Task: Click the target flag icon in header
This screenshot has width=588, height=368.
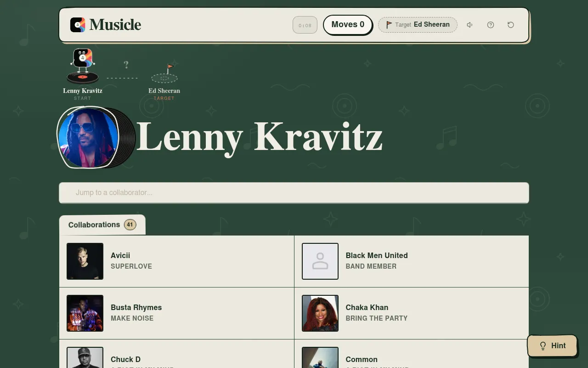Action: [389, 25]
